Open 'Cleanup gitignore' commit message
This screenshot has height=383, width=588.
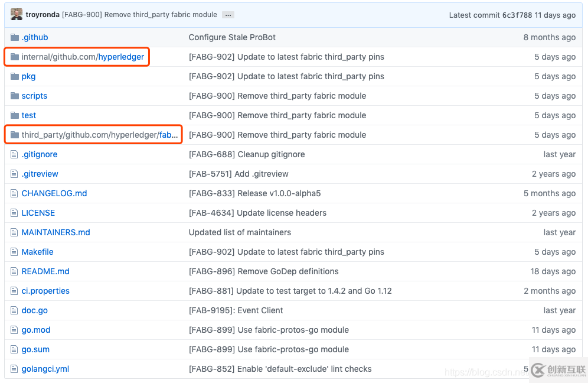(247, 154)
